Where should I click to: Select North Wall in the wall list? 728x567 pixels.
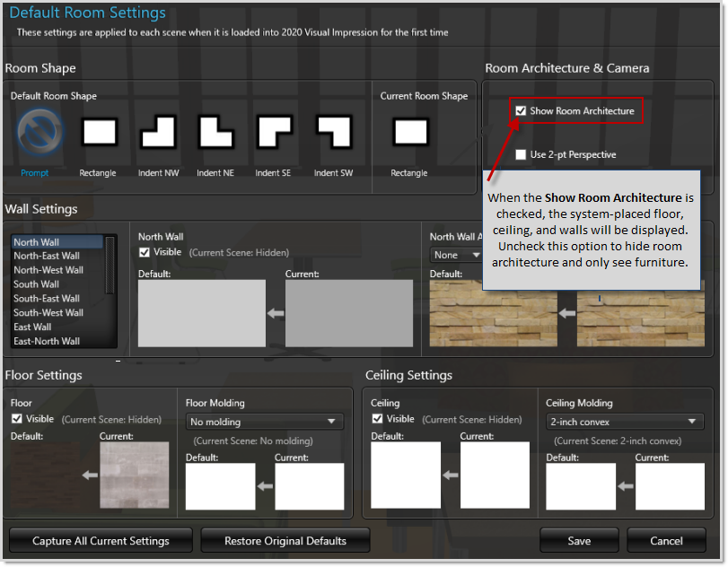click(57, 241)
